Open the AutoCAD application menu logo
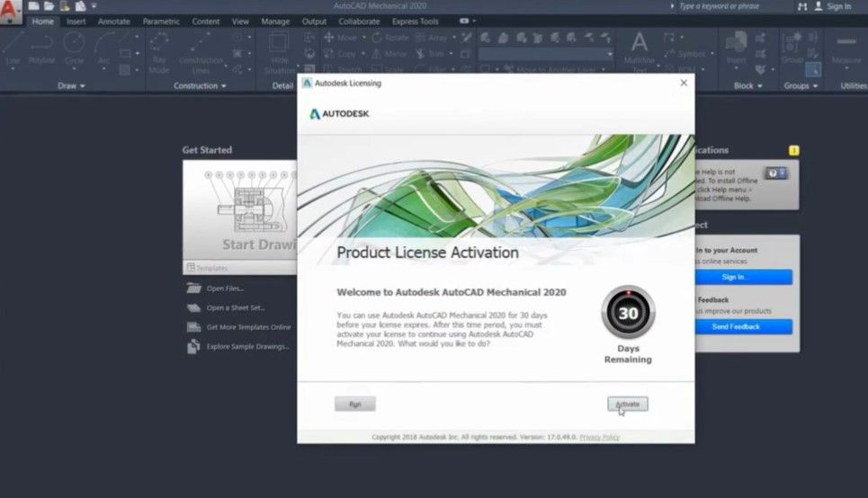868x498 pixels. 10,11
